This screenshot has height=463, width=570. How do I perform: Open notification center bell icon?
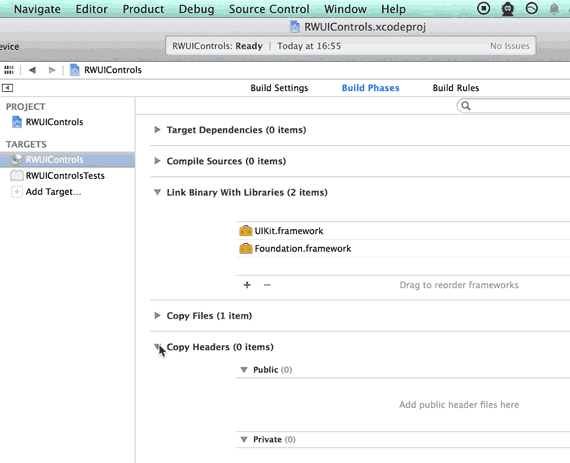554,9
